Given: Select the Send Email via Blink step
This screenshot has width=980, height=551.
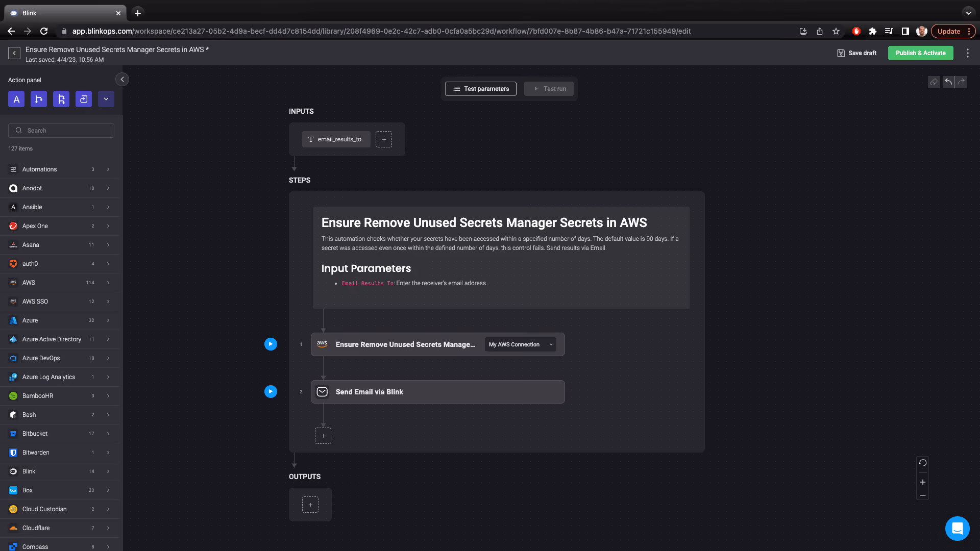Looking at the screenshot, I should 437,392.
